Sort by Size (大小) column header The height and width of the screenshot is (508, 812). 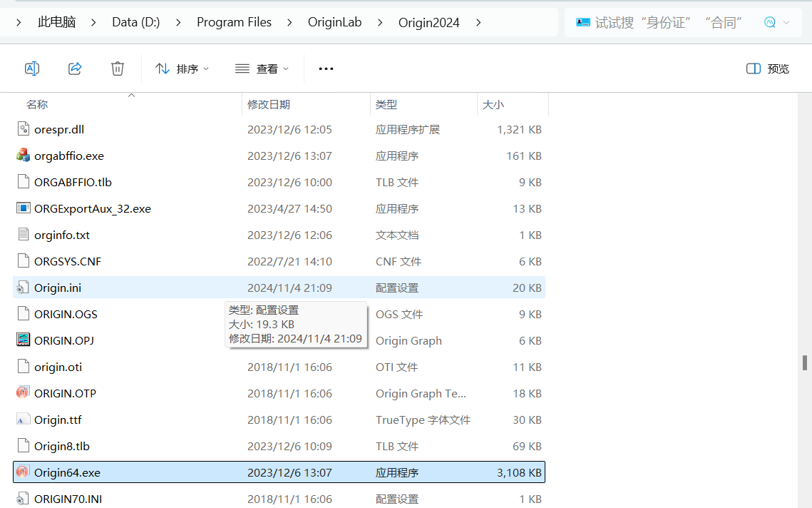pos(493,104)
